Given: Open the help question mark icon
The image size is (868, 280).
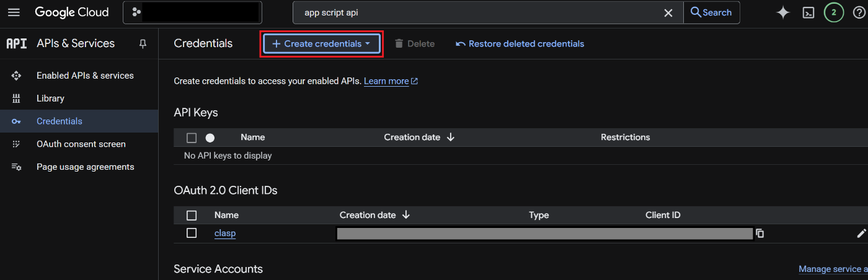Looking at the screenshot, I should [859, 12].
